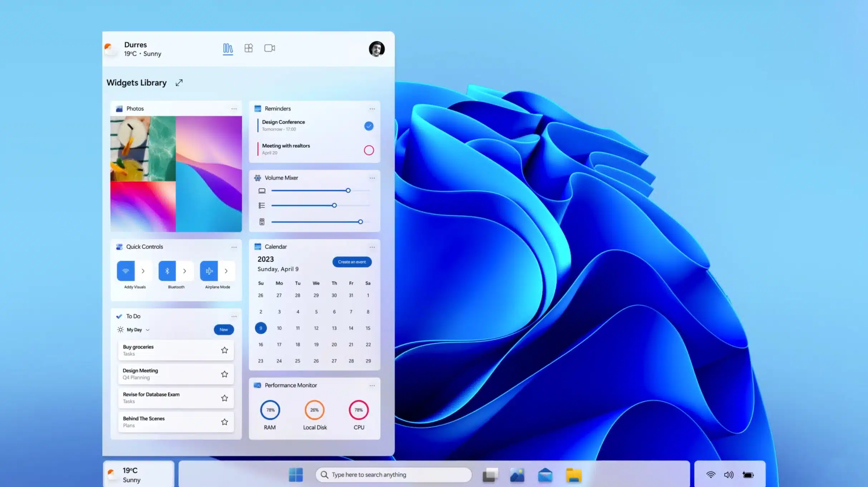Click the Reminders widget icon
868x487 pixels.
258,108
